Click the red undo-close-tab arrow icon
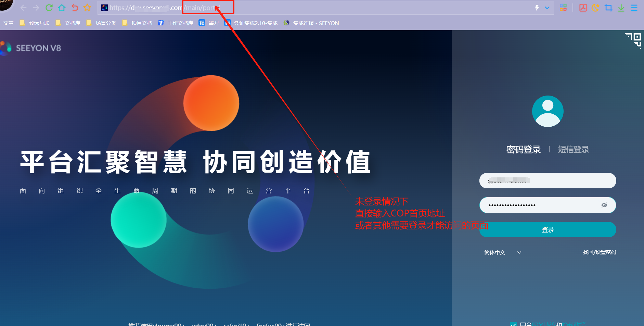Viewport: 644px width, 326px height. coord(75,8)
